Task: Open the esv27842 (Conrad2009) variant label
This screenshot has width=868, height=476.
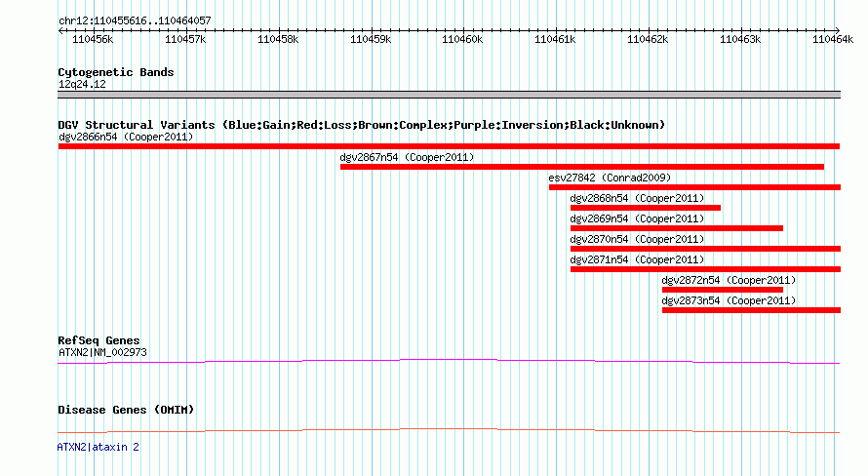Action: [x=610, y=178]
